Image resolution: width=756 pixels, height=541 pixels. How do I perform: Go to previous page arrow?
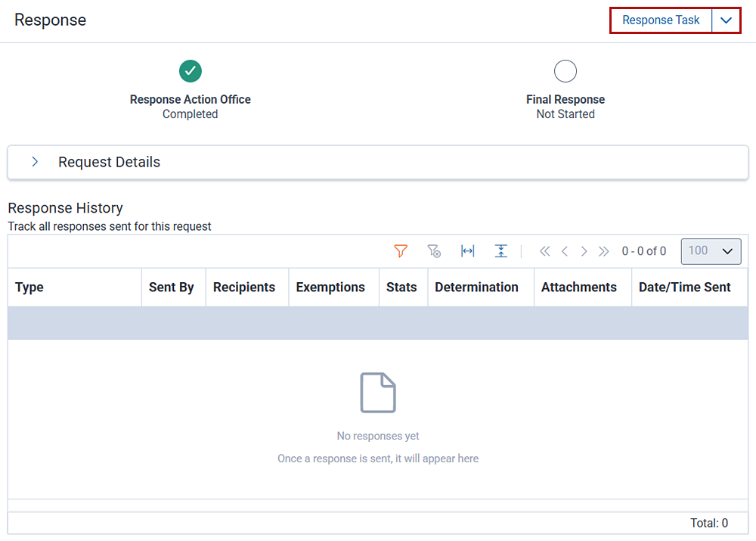tap(565, 251)
